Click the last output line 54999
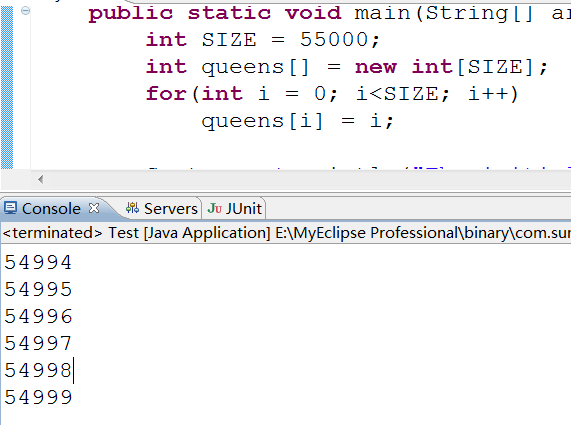 pyautogui.click(x=38, y=397)
